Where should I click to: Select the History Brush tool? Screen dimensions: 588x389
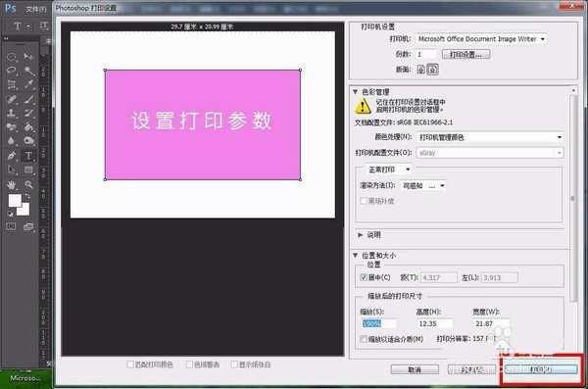click(x=28, y=113)
